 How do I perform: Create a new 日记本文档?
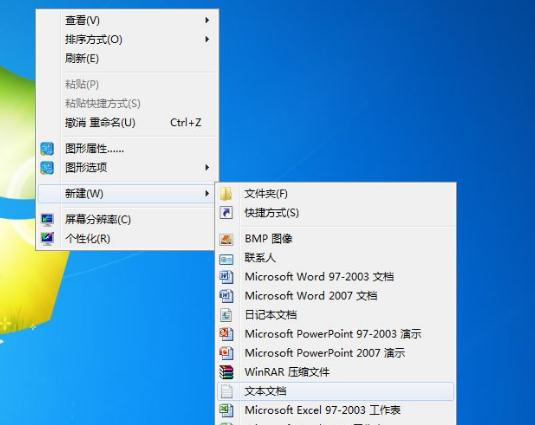(x=336, y=315)
